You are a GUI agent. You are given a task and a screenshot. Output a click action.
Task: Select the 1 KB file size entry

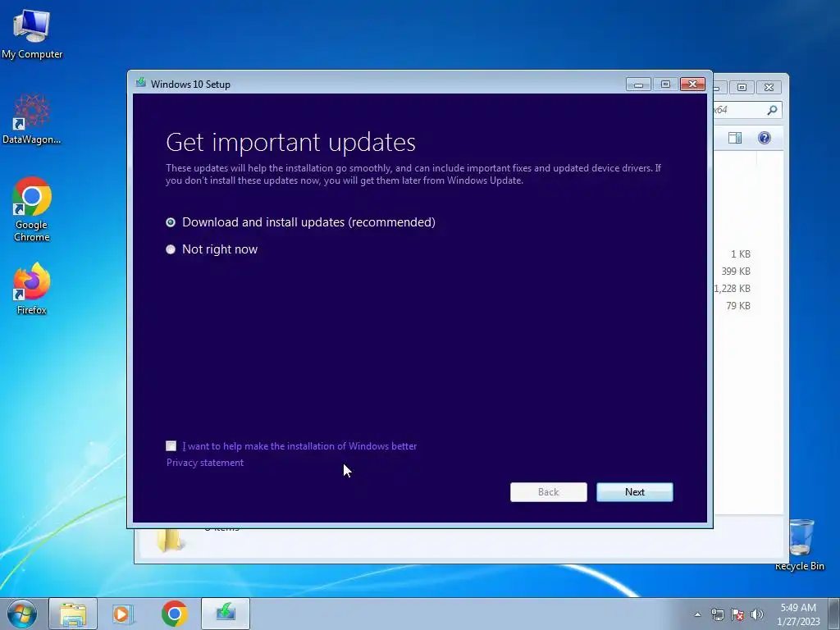pyautogui.click(x=741, y=254)
